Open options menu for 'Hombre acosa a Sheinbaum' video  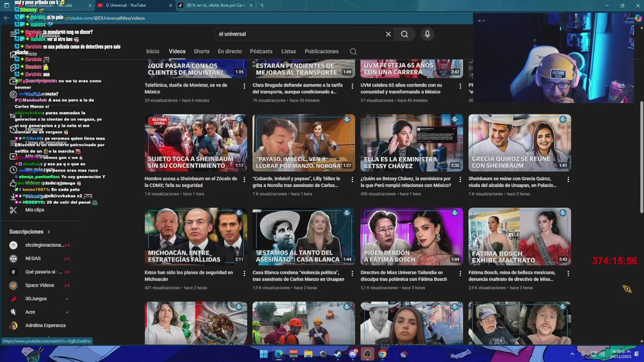click(245, 179)
